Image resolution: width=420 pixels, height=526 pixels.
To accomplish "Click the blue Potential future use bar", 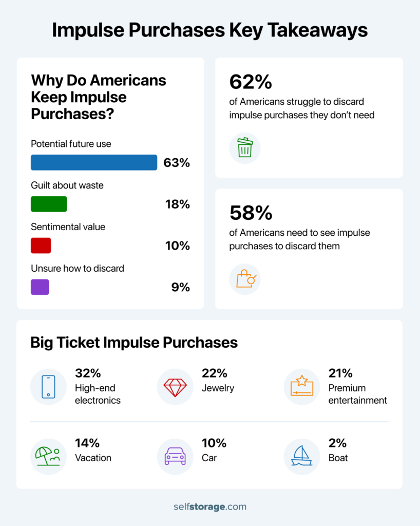I will coord(94,162).
